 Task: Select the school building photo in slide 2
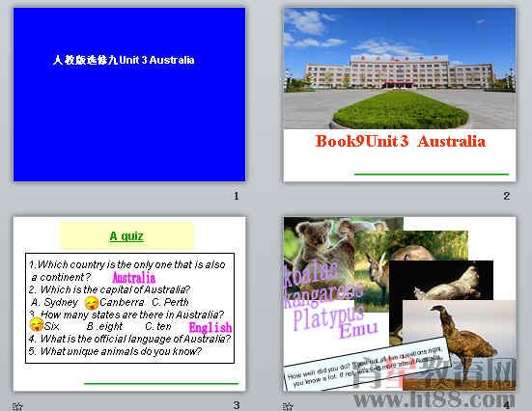point(400,68)
